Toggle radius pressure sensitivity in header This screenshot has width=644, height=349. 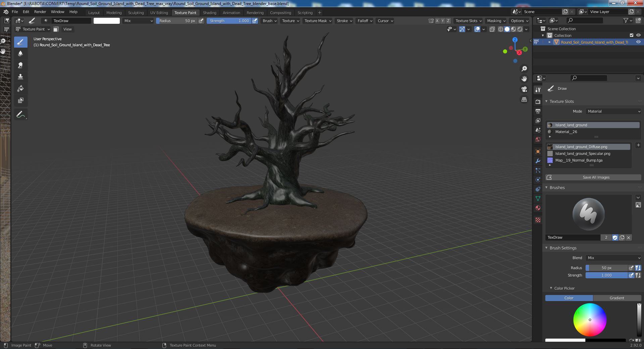click(x=201, y=21)
